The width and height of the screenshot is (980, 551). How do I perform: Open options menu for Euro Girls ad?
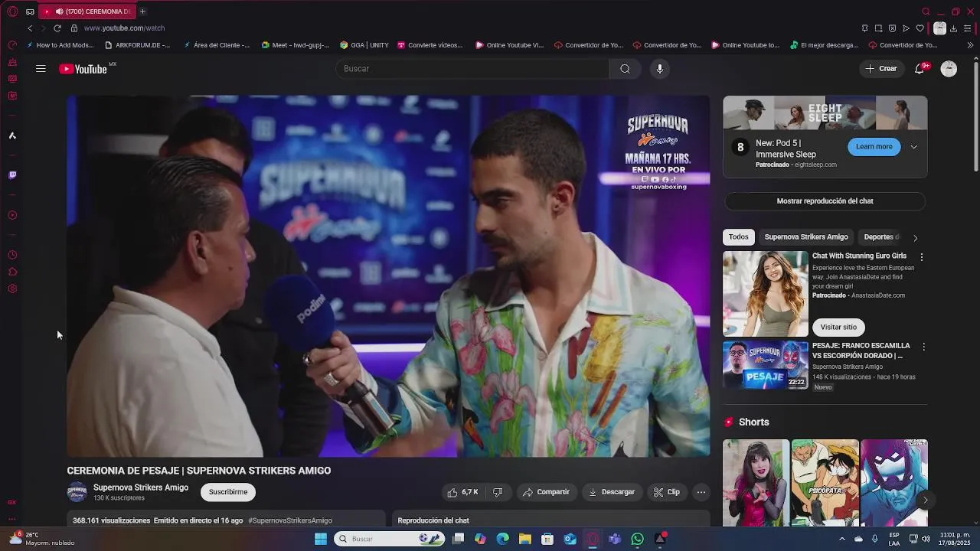(x=921, y=257)
